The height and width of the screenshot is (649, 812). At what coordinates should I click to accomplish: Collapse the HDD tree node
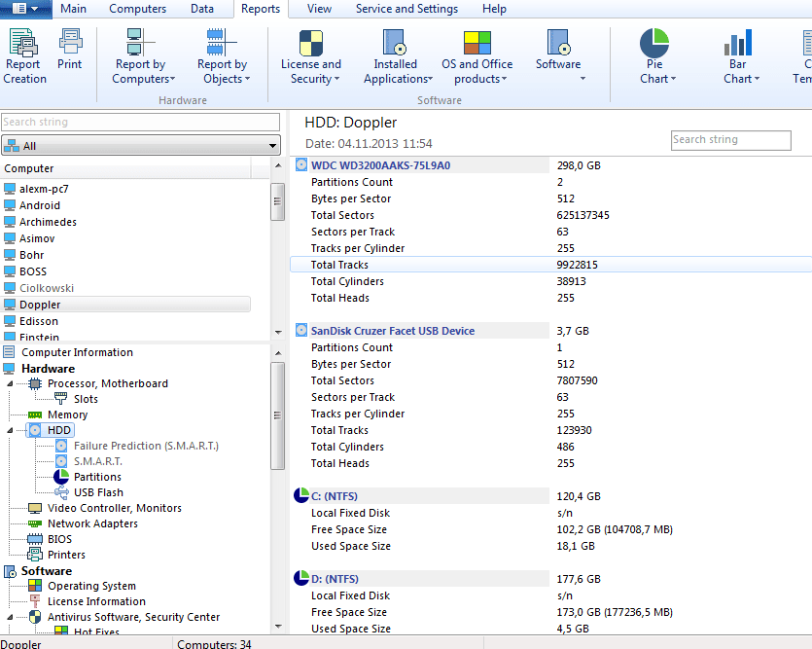[x=10, y=430]
